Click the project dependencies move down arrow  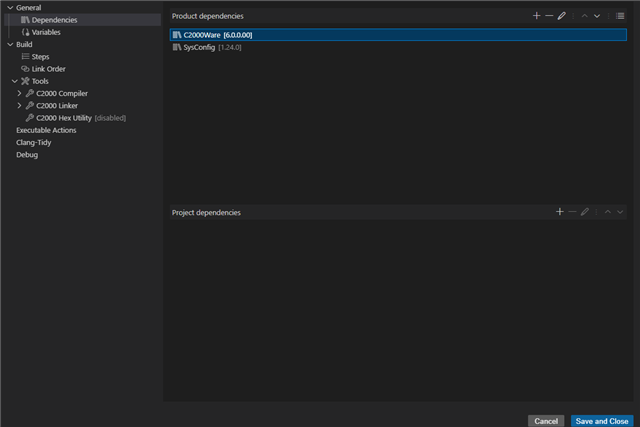tap(620, 212)
